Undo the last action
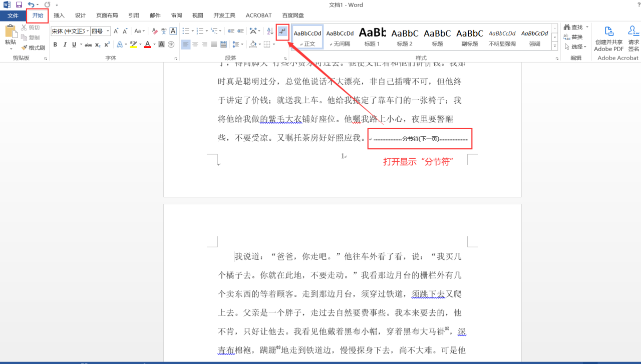Image resolution: width=641 pixels, height=364 pixels. click(x=31, y=5)
